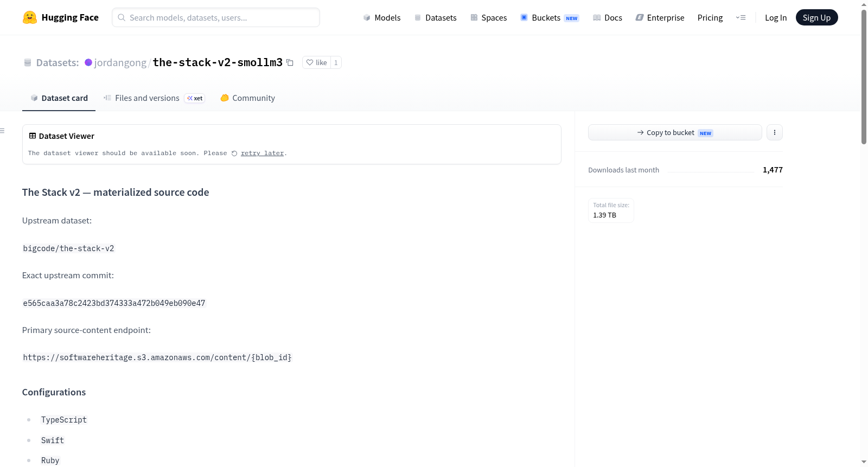The image size is (868, 467).
Task: Open the Datasets page from top navigation
Action: point(436,17)
